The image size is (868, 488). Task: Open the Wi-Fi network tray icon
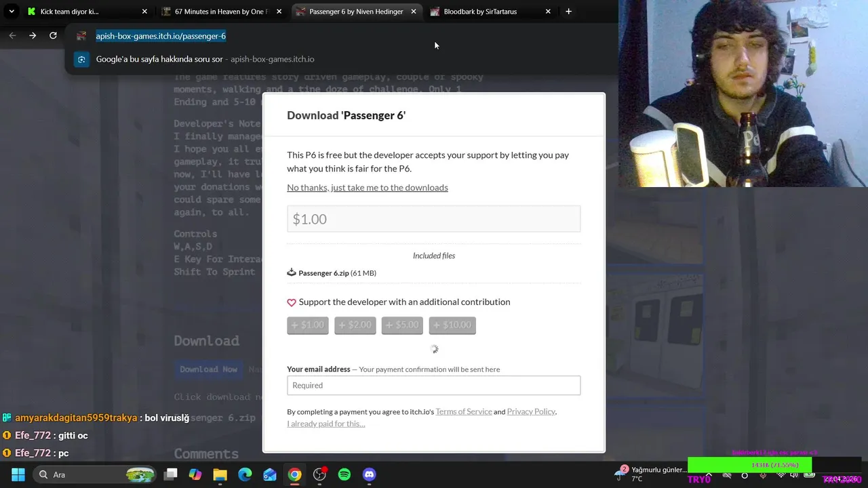coord(780,475)
